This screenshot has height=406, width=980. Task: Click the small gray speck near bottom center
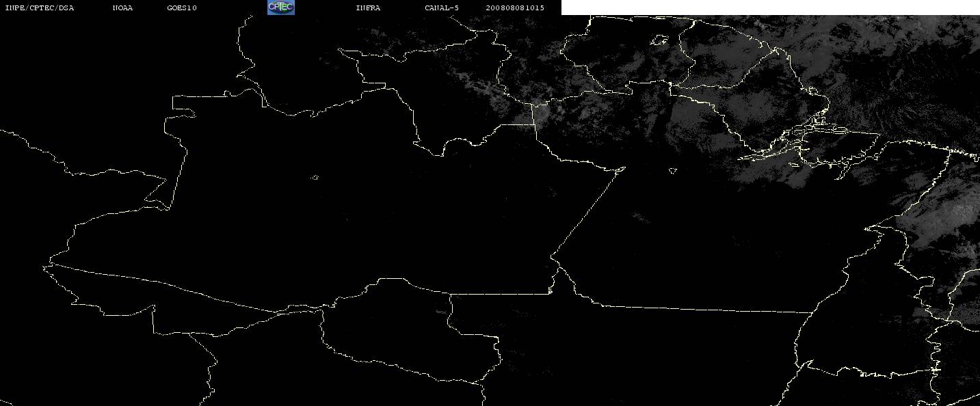pyautogui.click(x=441, y=312)
